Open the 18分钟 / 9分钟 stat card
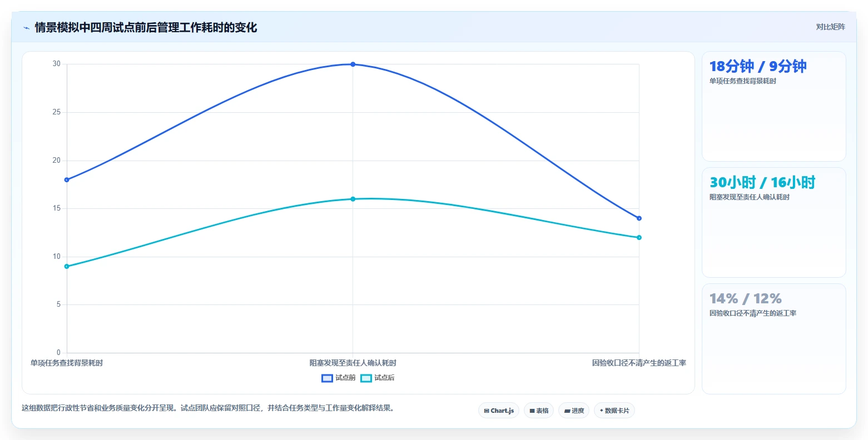 pyautogui.click(x=773, y=107)
